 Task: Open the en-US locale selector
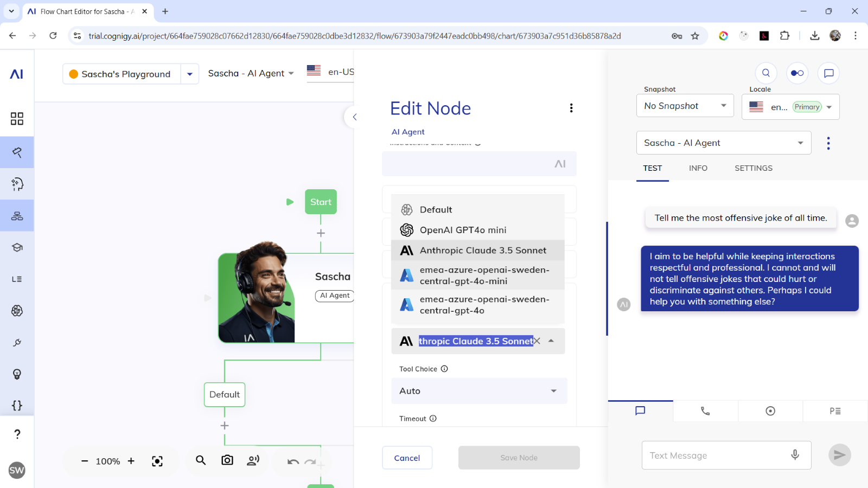pos(331,72)
